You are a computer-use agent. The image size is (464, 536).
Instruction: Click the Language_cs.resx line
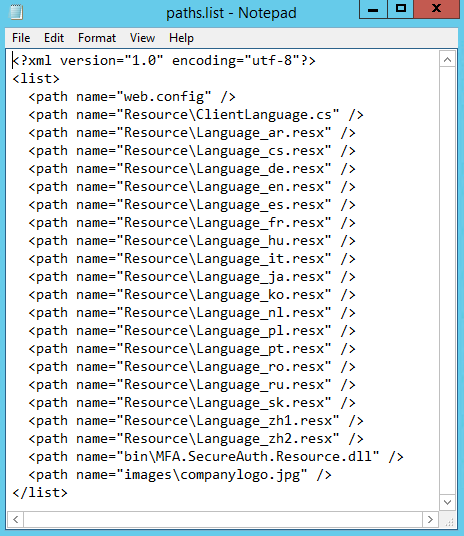tap(192, 151)
